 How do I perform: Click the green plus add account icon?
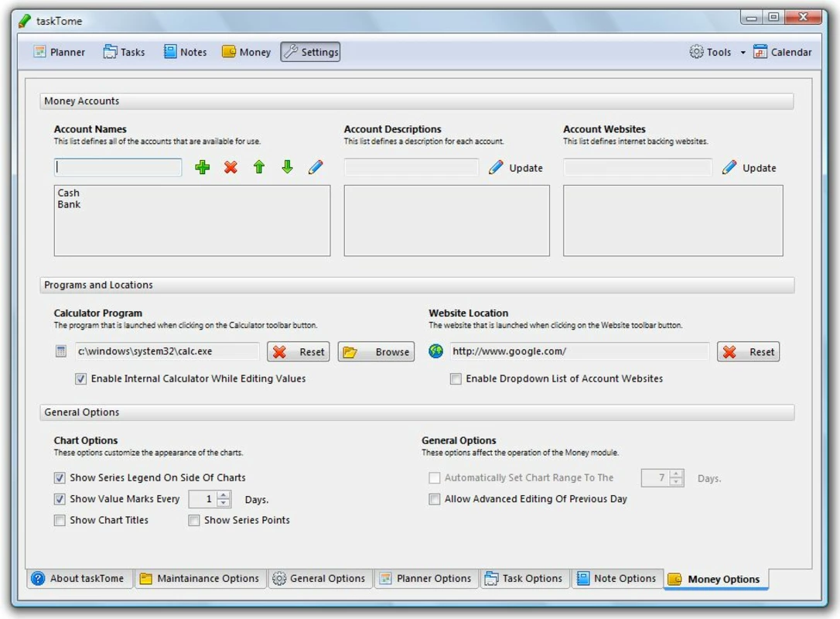tap(202, 167)
